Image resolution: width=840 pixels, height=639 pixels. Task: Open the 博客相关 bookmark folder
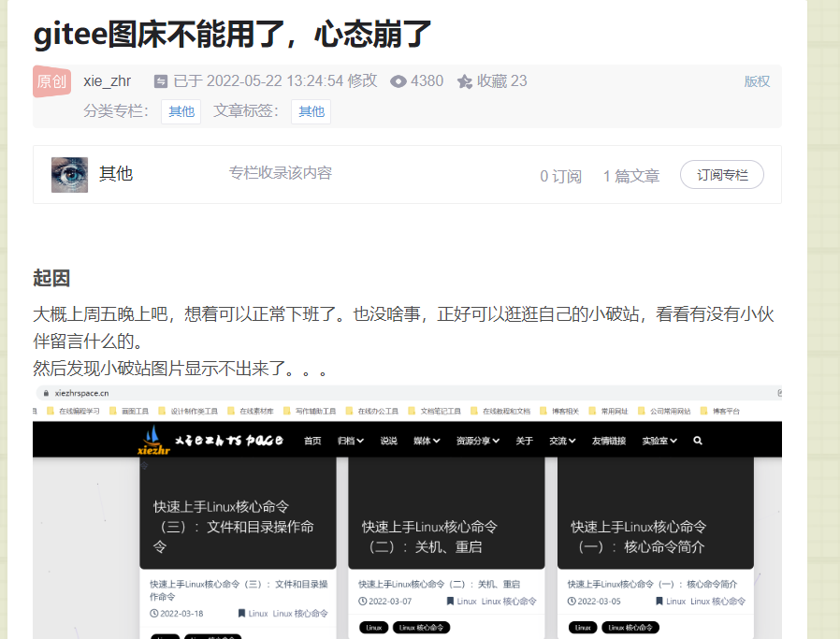559,412
